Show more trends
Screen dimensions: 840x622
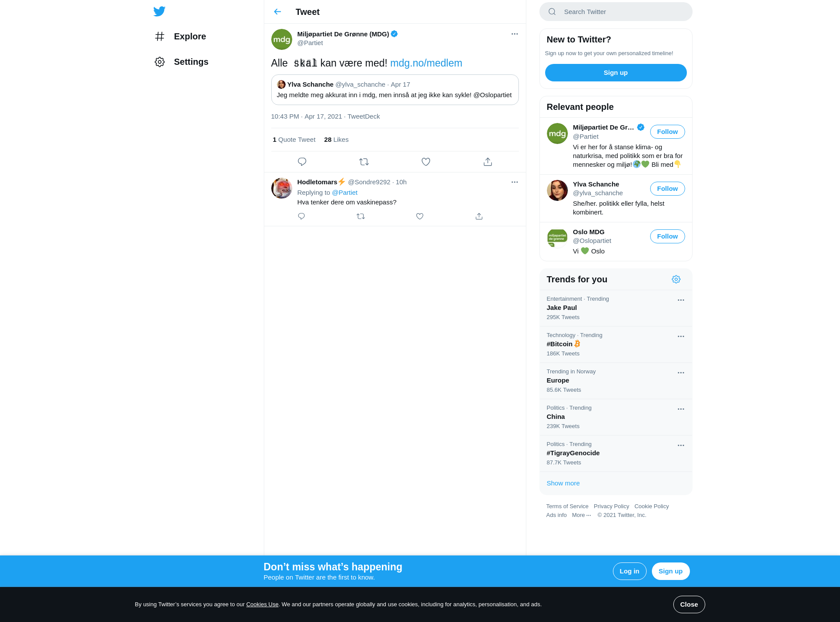click(x=563, y=483)
